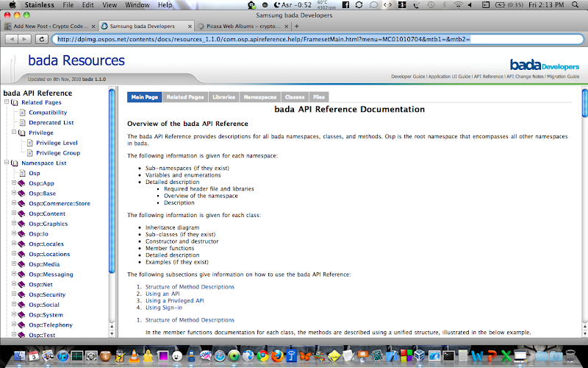Open the Time Machine menu bar icon

pos(431,5)
